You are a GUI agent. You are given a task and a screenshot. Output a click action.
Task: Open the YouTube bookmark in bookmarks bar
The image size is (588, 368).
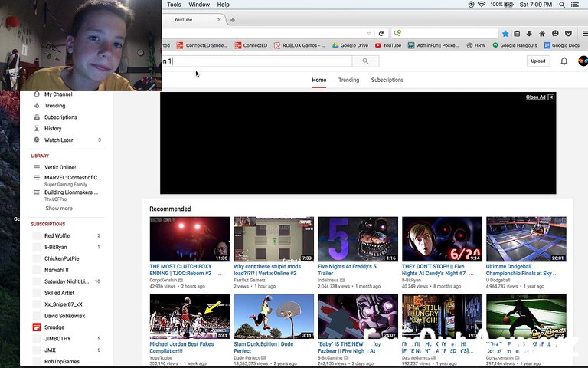(x=388, y=45)
